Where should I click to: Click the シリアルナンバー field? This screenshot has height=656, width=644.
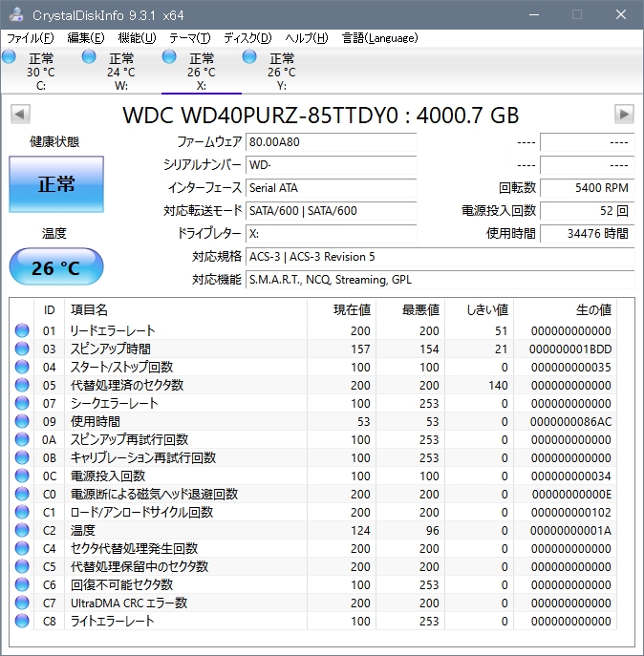331,165
